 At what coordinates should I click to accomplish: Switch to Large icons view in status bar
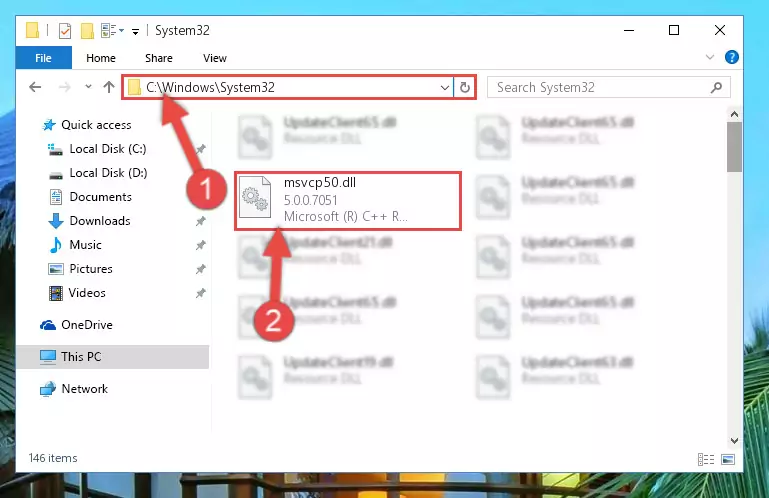(728, 459)
